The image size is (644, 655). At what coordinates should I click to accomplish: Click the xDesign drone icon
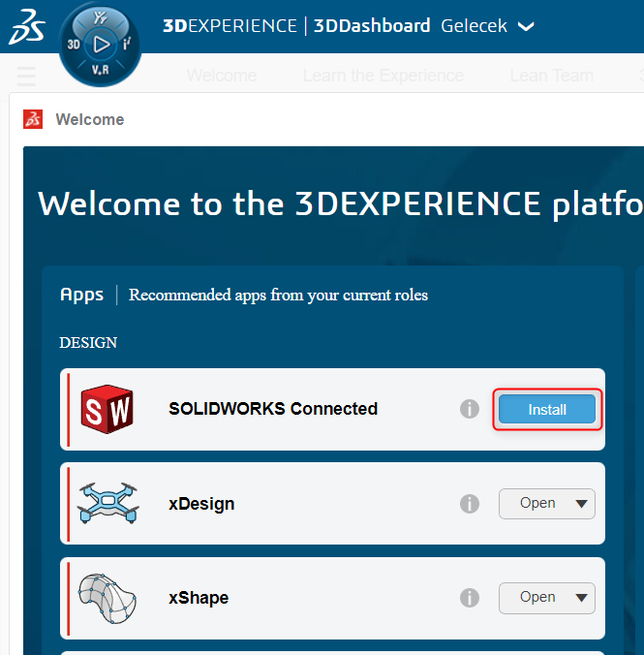pos(107,503)
